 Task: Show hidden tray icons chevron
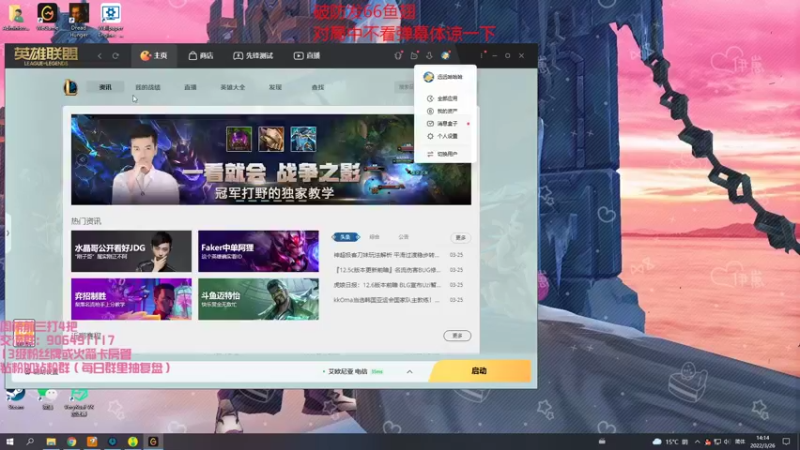point(697,441)
